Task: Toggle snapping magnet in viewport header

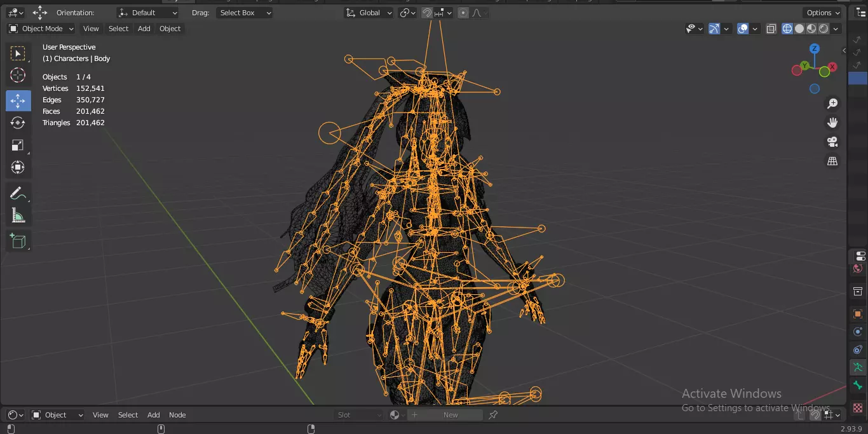Action: tap(428, 13)
